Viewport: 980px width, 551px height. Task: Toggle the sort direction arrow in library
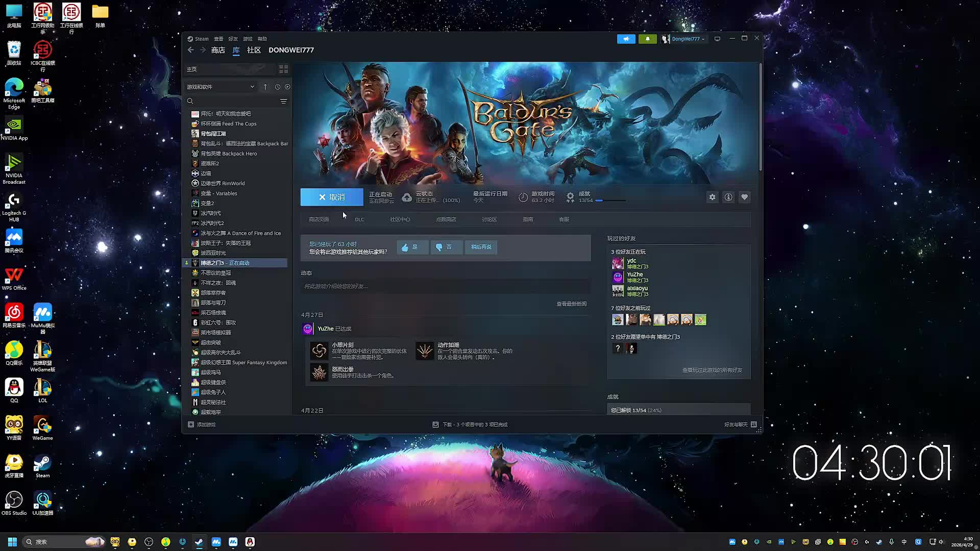click(x=265, y=87)
